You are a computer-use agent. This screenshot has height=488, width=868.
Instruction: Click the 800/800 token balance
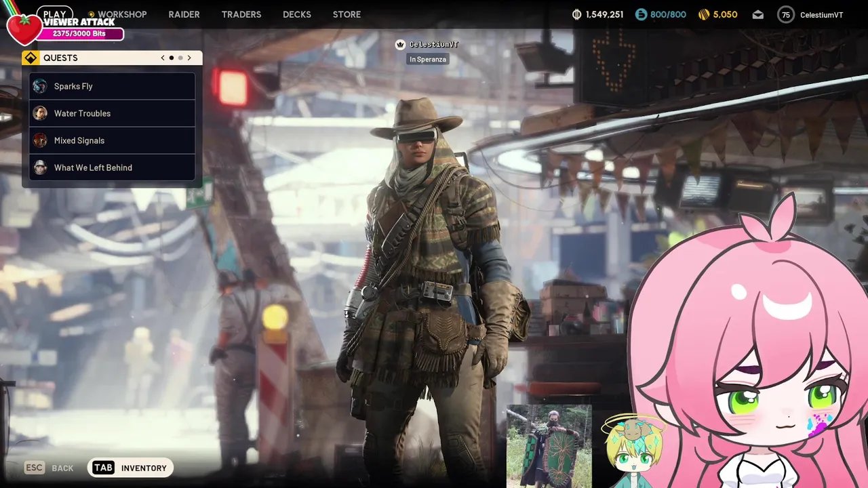pos(668,14)
